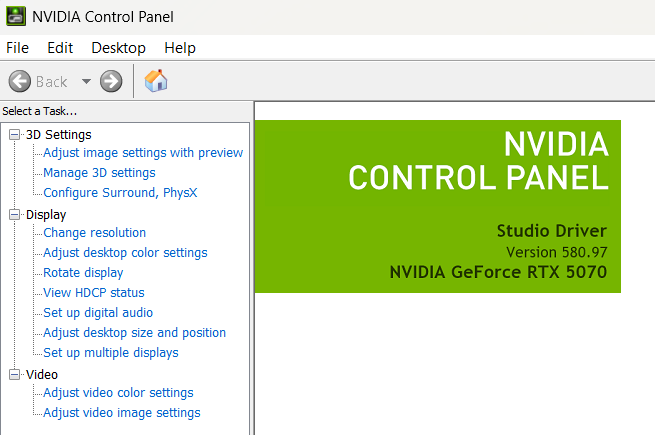Screen dimensions: 655x435
Task: Select Adjust desktop color settings
Action: (x=125, y=253)
